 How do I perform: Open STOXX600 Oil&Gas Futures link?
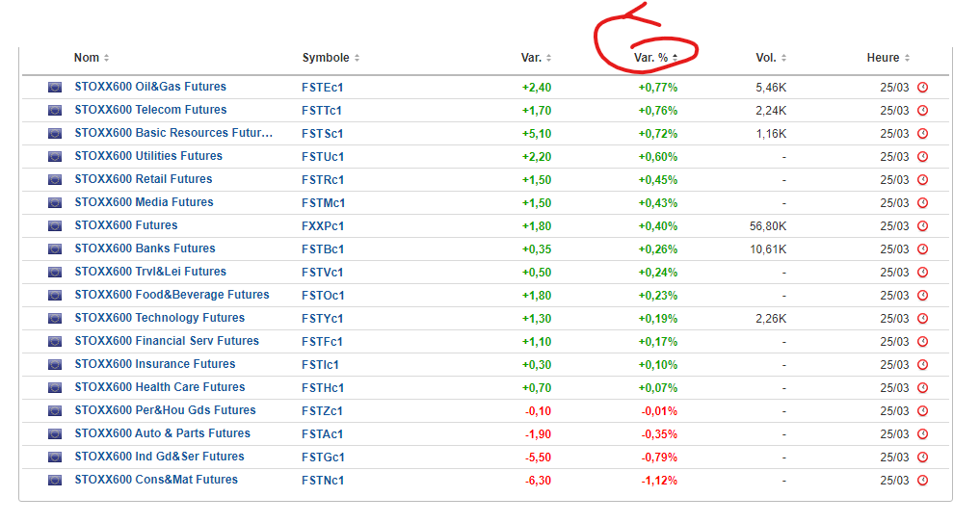pos(150,87)
